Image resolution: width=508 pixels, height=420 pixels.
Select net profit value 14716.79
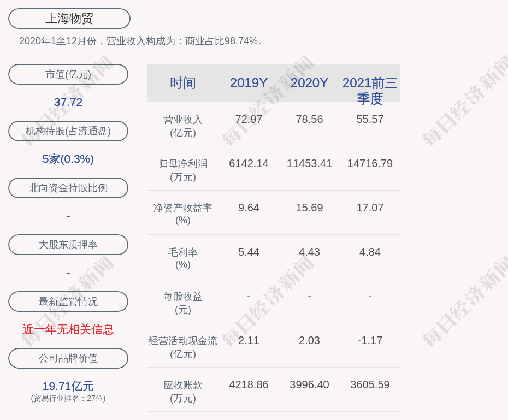370,163
